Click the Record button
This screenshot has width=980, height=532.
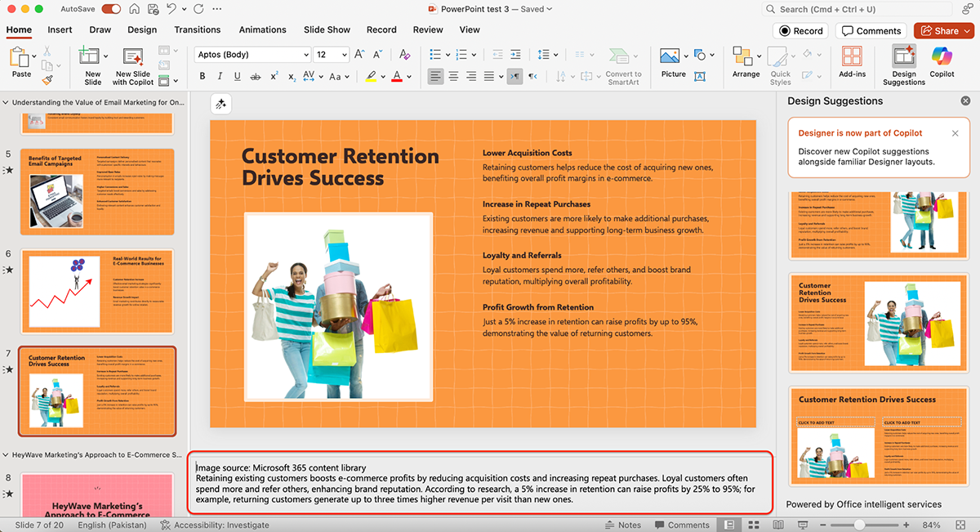(800, 31)
